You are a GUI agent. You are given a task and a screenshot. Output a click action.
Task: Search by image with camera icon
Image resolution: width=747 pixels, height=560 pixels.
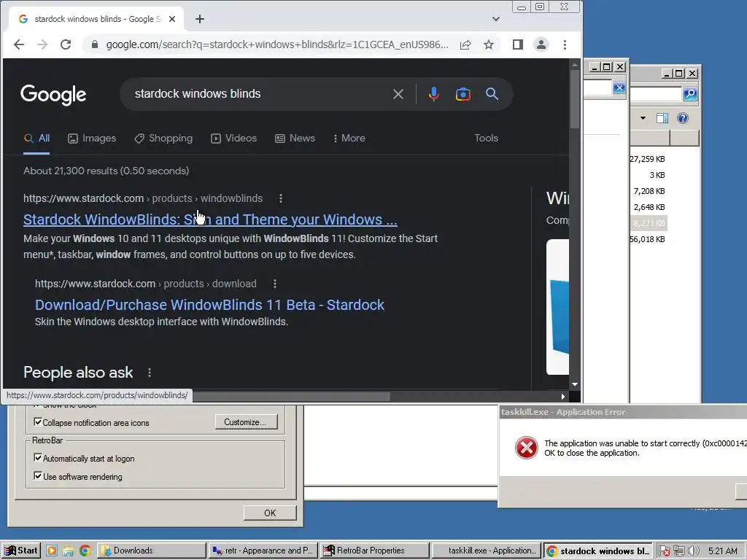click(463, 94)
